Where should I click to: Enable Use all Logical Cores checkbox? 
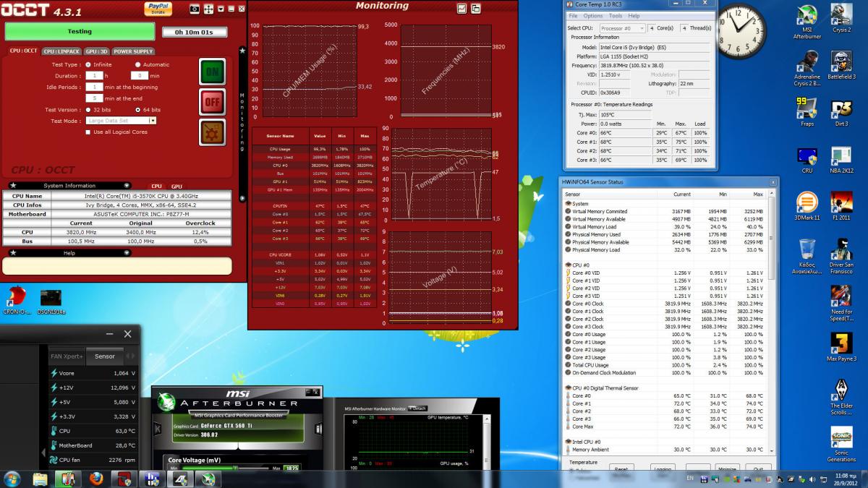[x=88, y=132]
